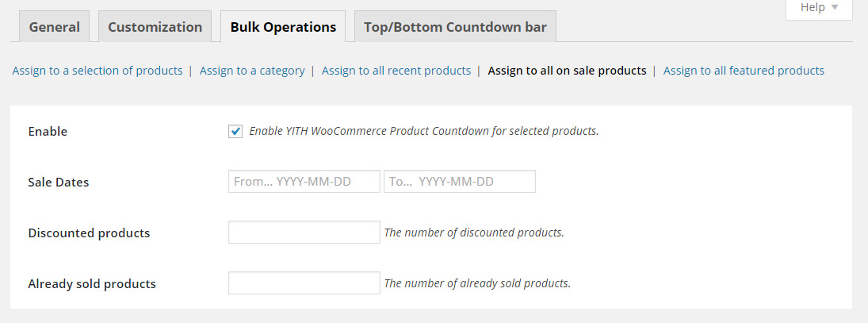This screenshot has width=868, height=323.
Task: Select the Bulk Operations tab
Action: (x=283, y=27)
